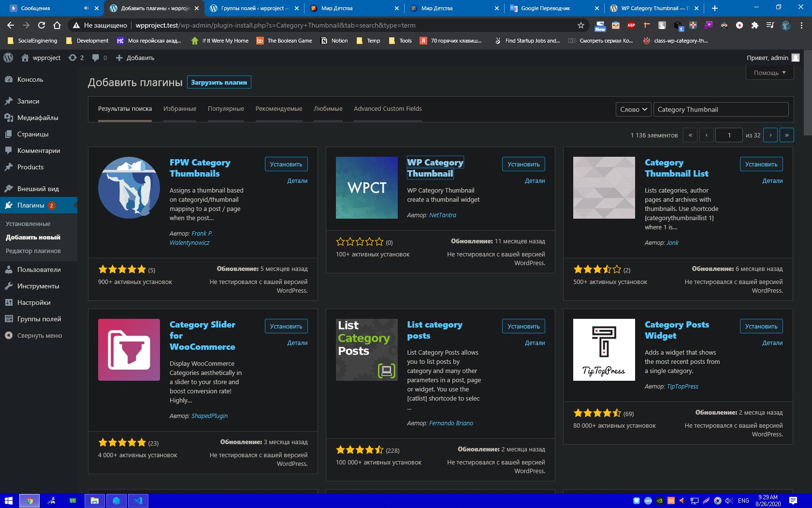812x508 pixels.
Task: Click the Добавить plus item in admin bar
Action: point(135,58)
